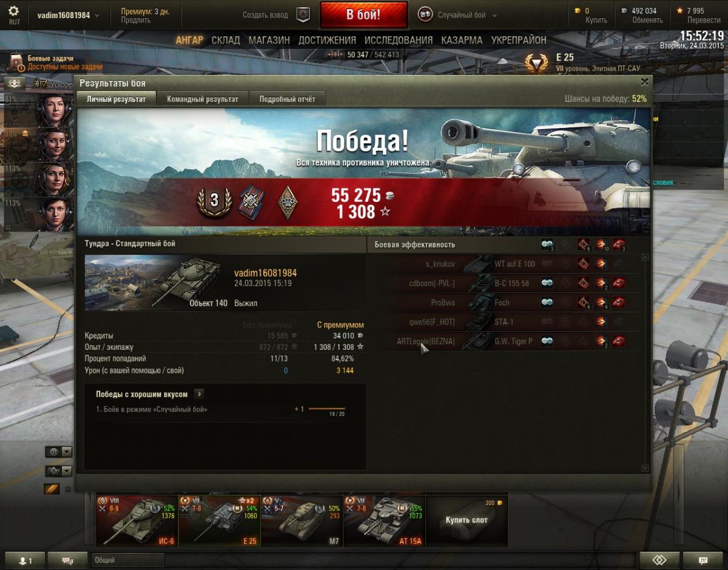Open chat channels speech bubble icon

tap(67, 560)
